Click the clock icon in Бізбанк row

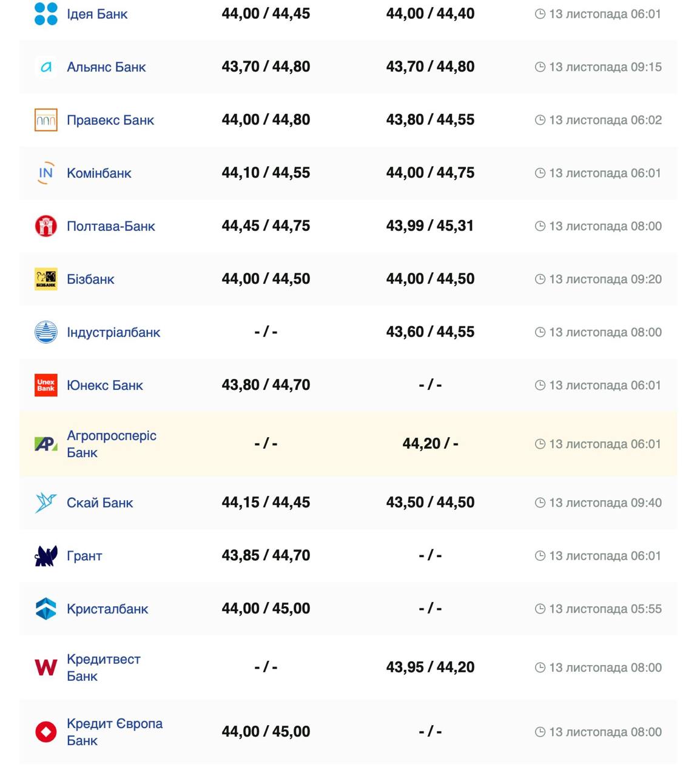tap(540, 279)
